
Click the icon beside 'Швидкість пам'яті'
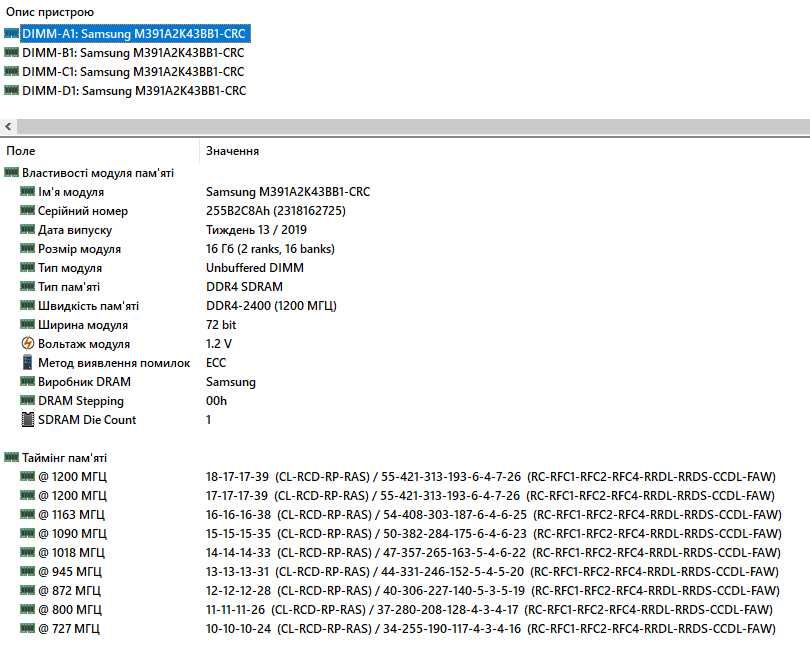pyautogui.click(x=27, y=305)
